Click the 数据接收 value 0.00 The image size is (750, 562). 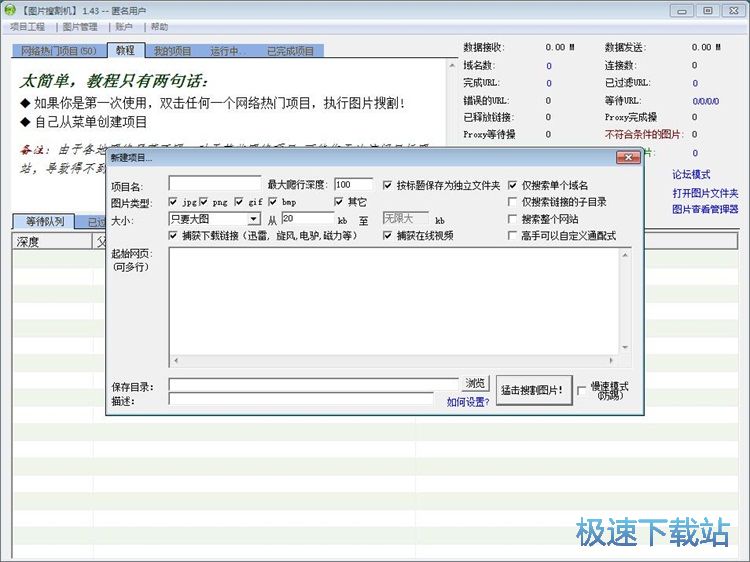tap(560, 47)
